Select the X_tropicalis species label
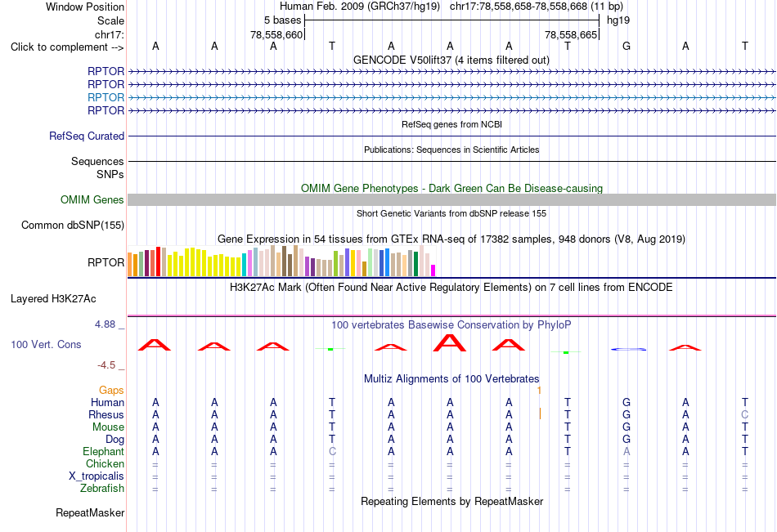Screen dimensions: 777x532 (97, 476)
